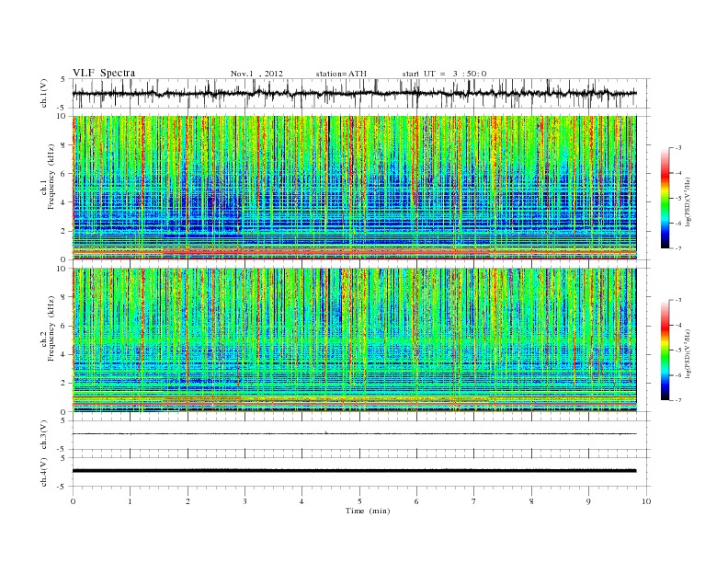This screenshot has width=728, height=563.
Task: Click the '-3' label on ch.1 colorbar
Action: (x=678, y=148)
